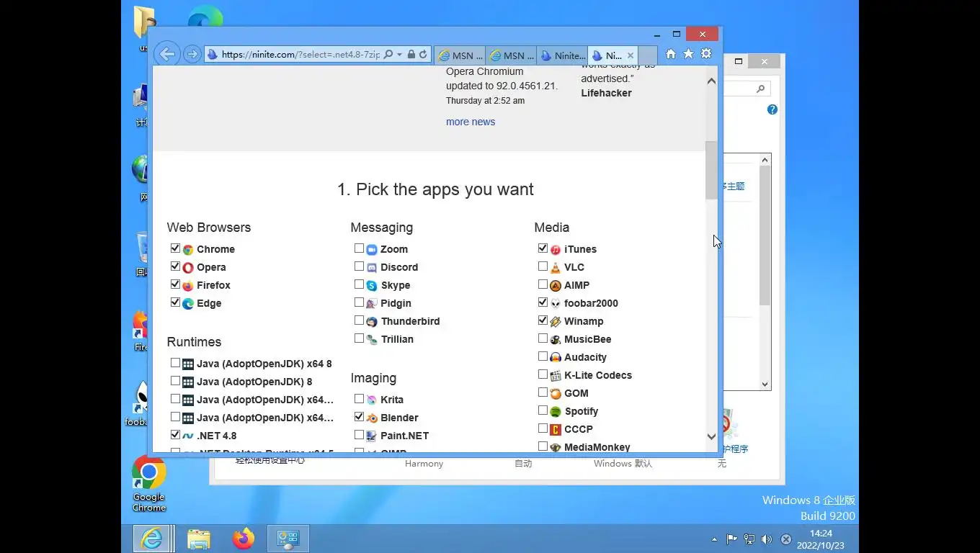Click the Trillian icon
980x553 pixels.
(372, 339)
